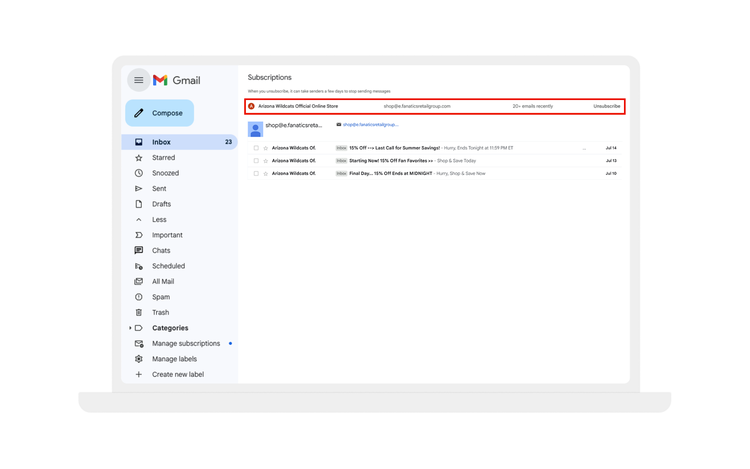This screenshot has height=469, width=750.
Task: View the Drafts folder
Action: (161, 204)
